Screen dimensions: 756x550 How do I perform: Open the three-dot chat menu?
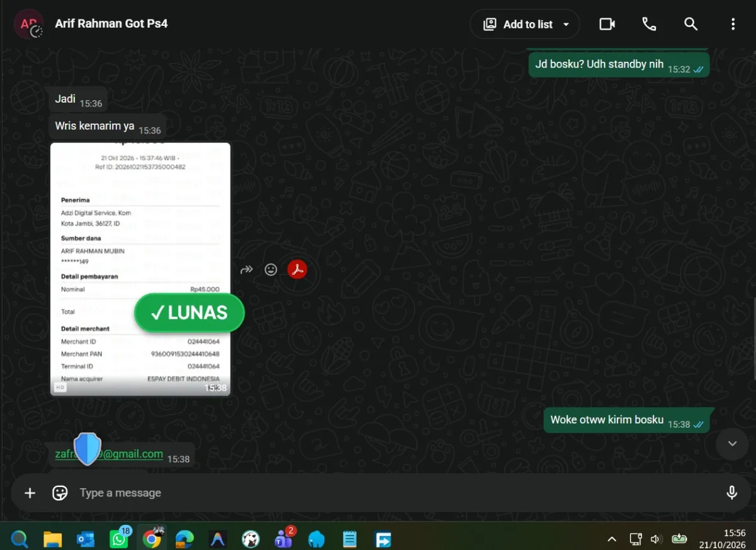(733, 24)
